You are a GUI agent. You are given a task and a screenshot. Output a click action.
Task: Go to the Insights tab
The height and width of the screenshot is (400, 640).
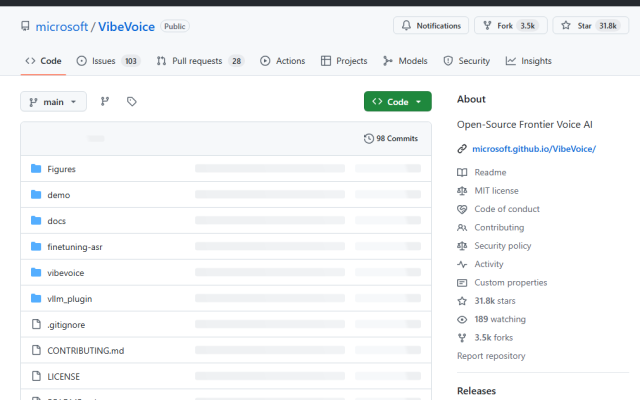(x=528, y=61)
